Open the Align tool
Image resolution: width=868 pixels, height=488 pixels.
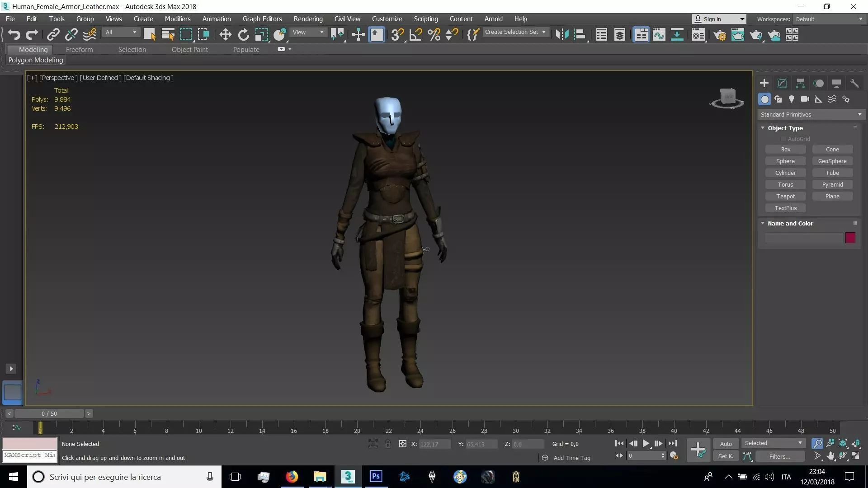pos(580,34)
